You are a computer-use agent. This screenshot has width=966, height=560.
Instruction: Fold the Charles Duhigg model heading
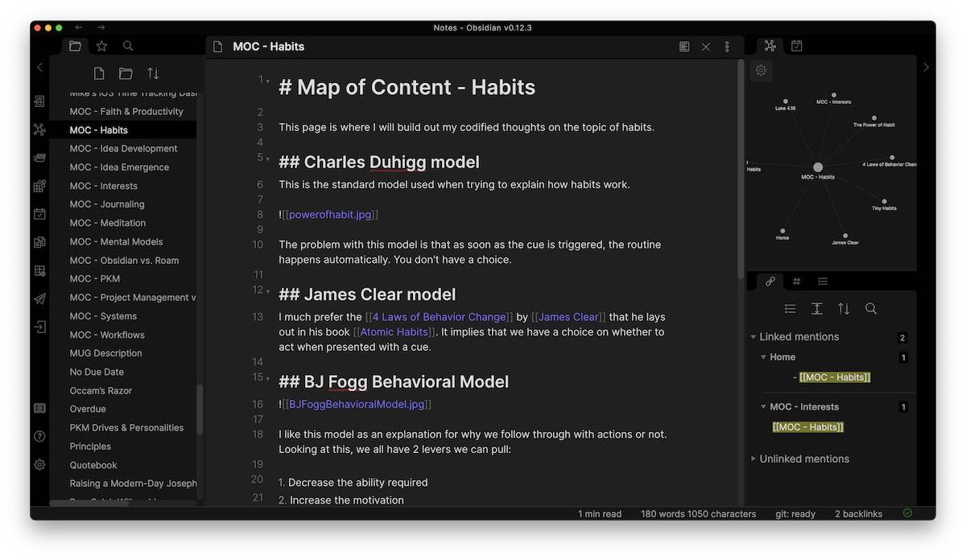click(267, 159)
